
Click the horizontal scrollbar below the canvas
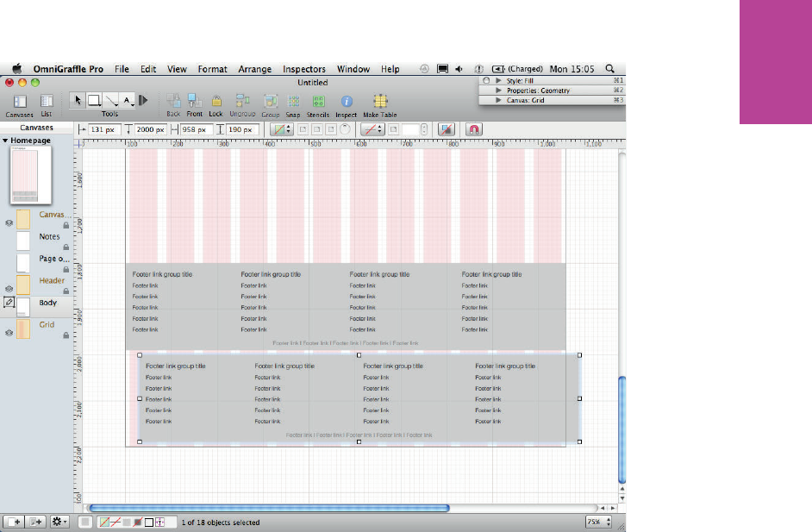click(267, 508)
